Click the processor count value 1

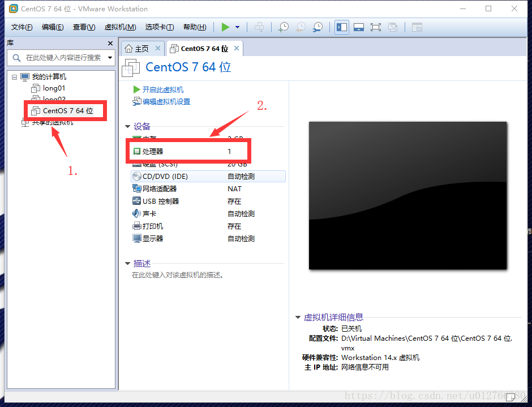coord(229,151)
